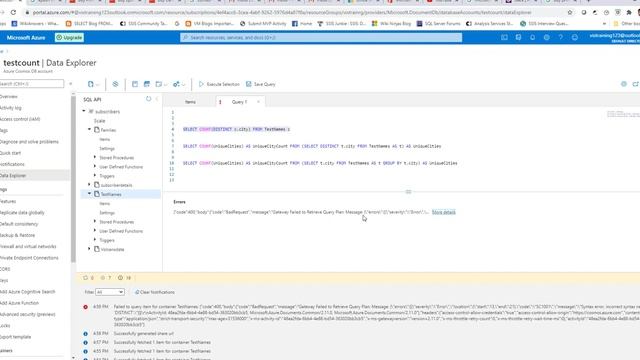
Task: Open Diagnose and solve problems
Action: click(x=29, y=142)
